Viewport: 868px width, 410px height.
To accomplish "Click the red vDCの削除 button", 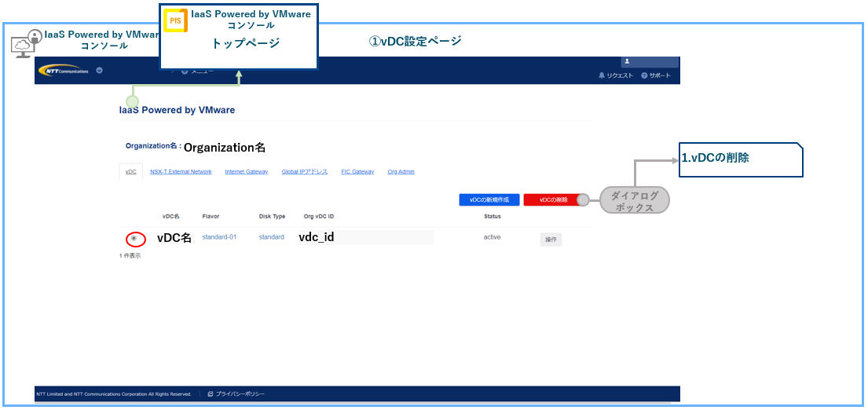I will click(x=554, y=200).
